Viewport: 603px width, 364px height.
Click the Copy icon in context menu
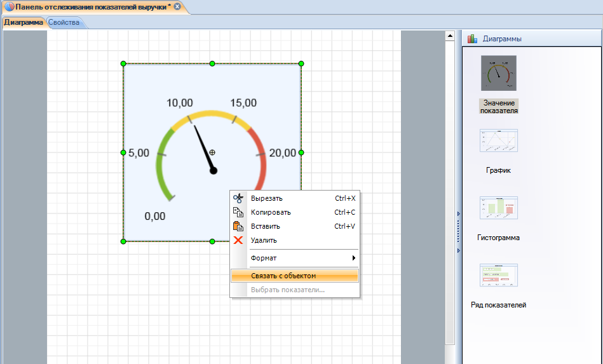click(238, 212)
